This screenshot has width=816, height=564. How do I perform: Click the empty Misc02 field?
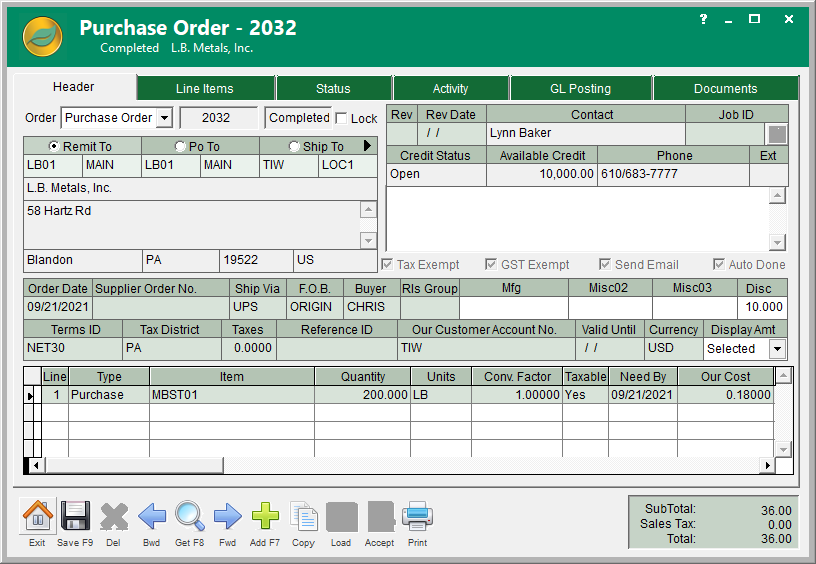tap(610, 307)
